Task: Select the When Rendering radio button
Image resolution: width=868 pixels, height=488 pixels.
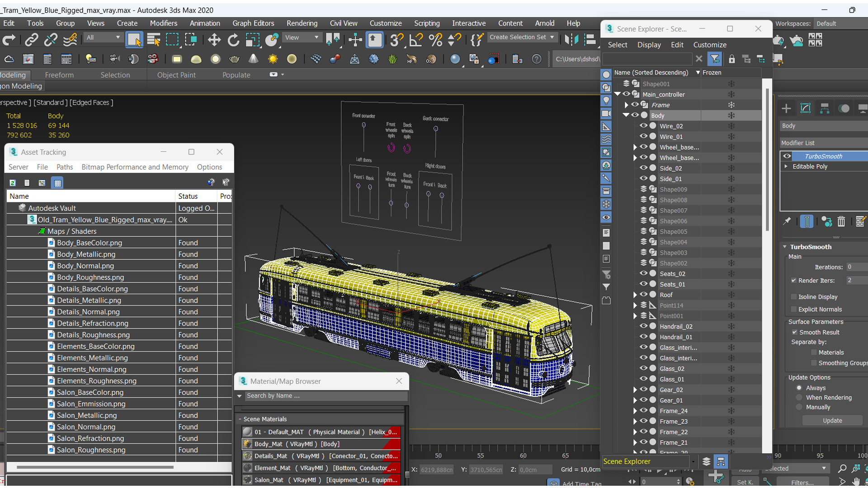Action: (799, 398)
